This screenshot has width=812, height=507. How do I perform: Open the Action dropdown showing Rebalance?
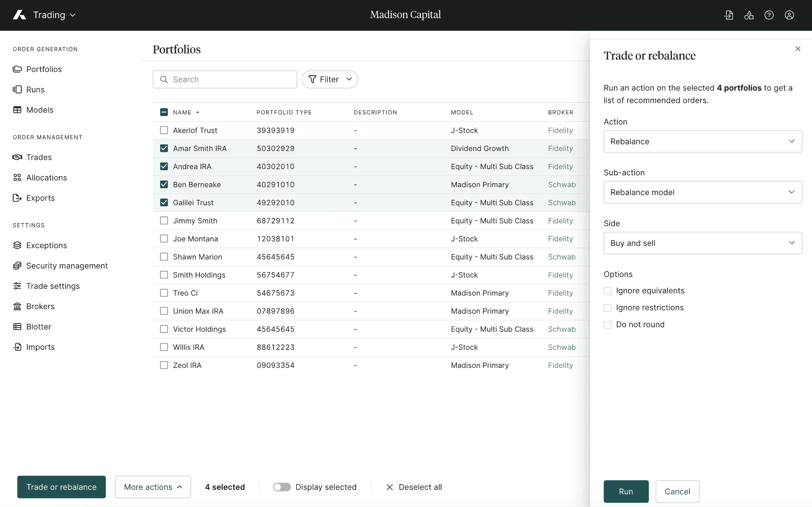pyautogui.click(x=702, y=142)
